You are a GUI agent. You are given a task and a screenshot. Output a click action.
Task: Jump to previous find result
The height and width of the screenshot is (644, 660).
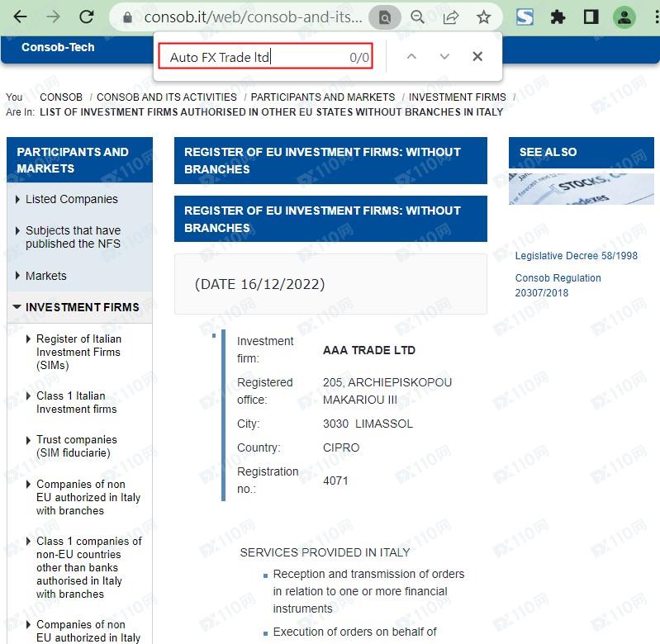tap(411, 56)
